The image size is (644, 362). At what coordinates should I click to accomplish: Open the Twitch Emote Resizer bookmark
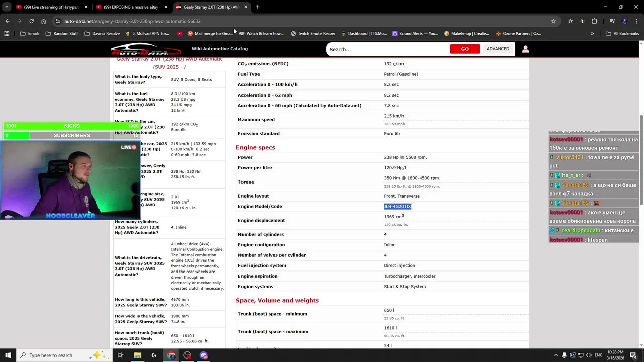click(x=312, y=34)
